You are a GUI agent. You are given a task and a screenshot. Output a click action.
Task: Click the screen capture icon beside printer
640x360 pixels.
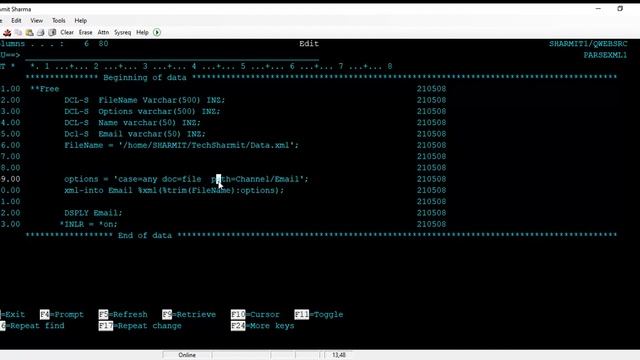[52, 32]
